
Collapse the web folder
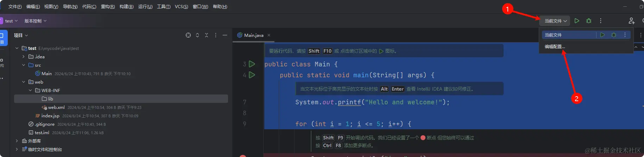click(24, 82)
